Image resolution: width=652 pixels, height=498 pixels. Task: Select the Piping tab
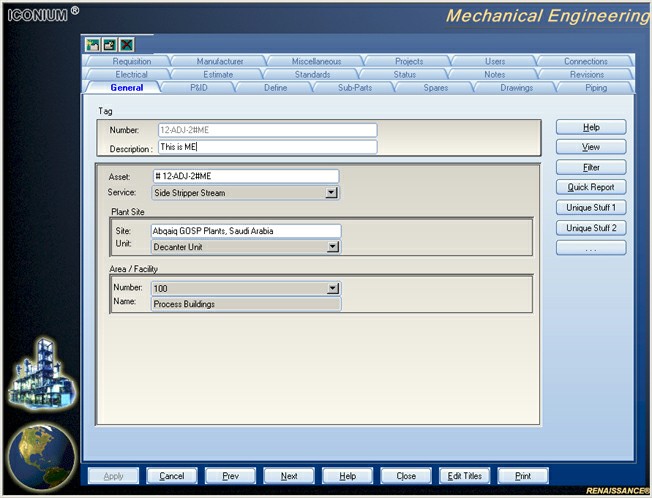(x=595, y=88)
